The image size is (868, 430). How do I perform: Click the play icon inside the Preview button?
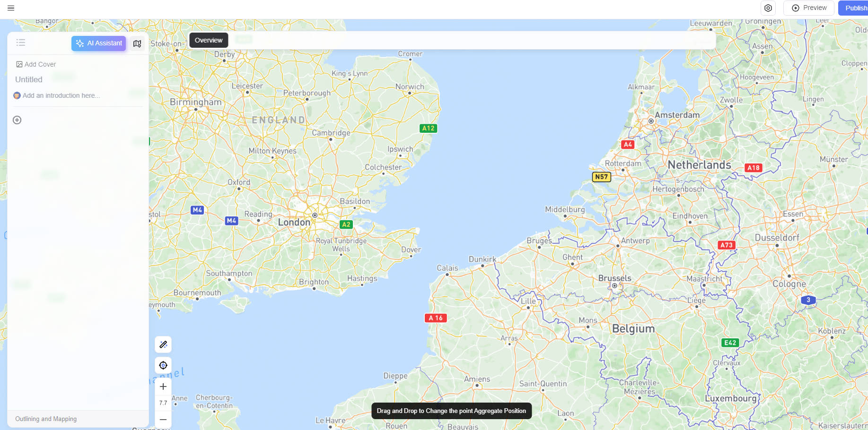point(796,8)
